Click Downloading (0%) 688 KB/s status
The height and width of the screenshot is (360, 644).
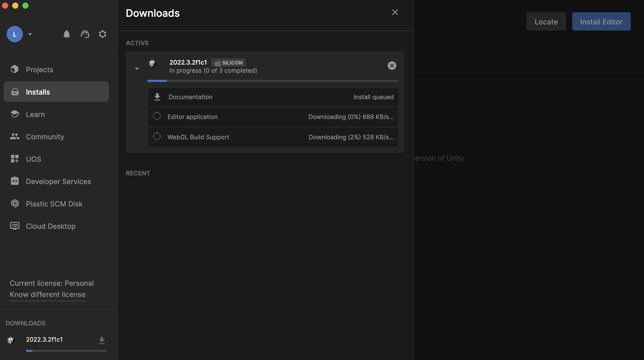[351, 117]
